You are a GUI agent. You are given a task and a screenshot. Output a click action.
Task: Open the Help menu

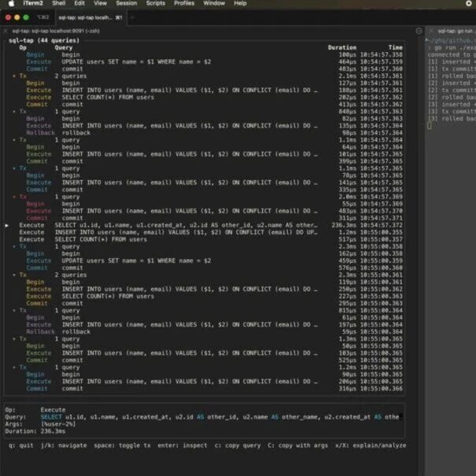pos(240,3)
